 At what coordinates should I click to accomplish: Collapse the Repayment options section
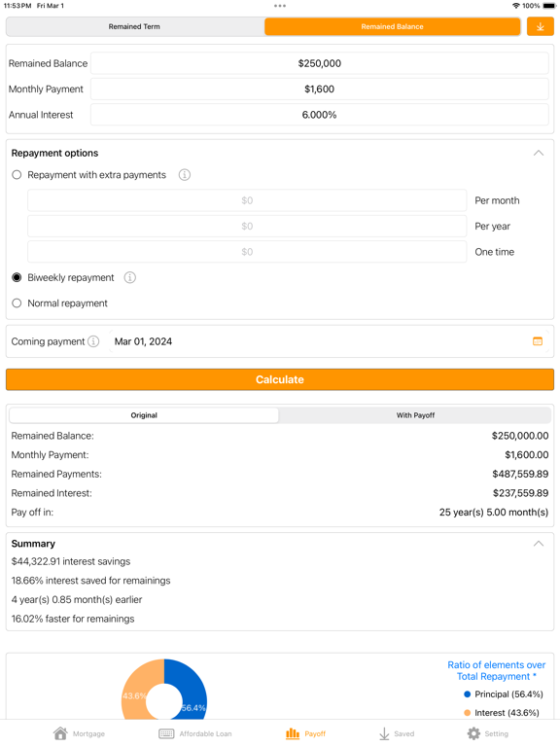click(539, 153)
